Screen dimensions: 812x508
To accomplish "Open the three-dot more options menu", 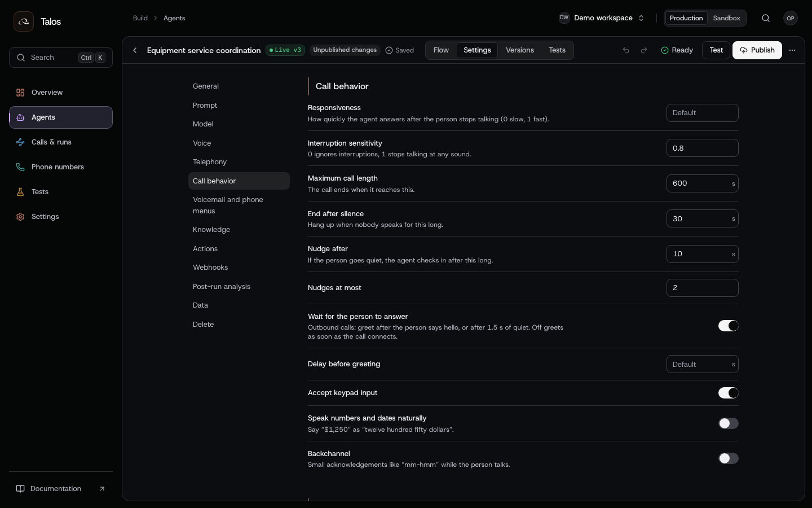I will coord(792,50).
